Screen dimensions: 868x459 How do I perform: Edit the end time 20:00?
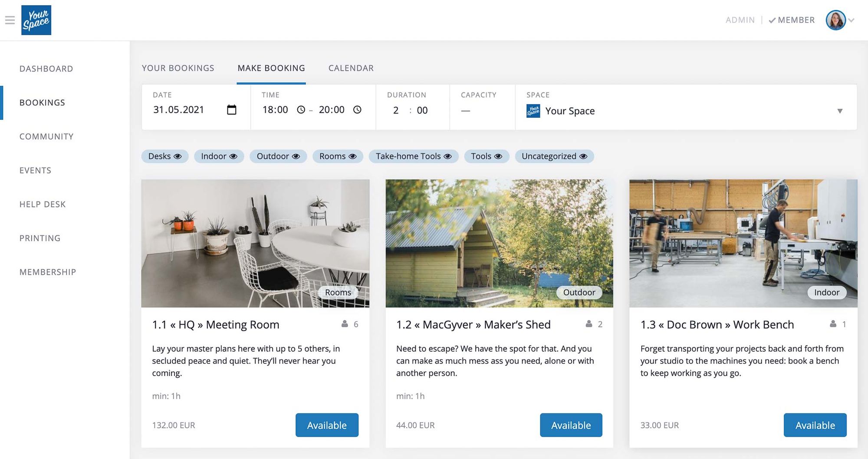[332, 109]
